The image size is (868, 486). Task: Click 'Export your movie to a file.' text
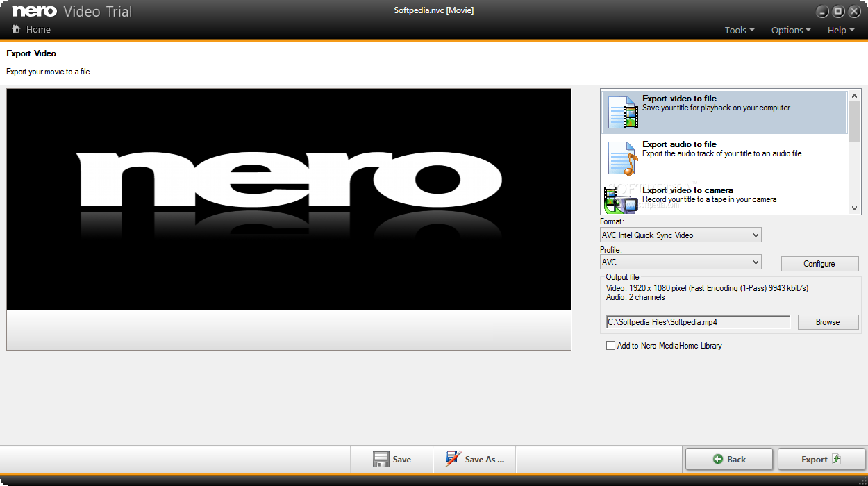pos(49,72)
